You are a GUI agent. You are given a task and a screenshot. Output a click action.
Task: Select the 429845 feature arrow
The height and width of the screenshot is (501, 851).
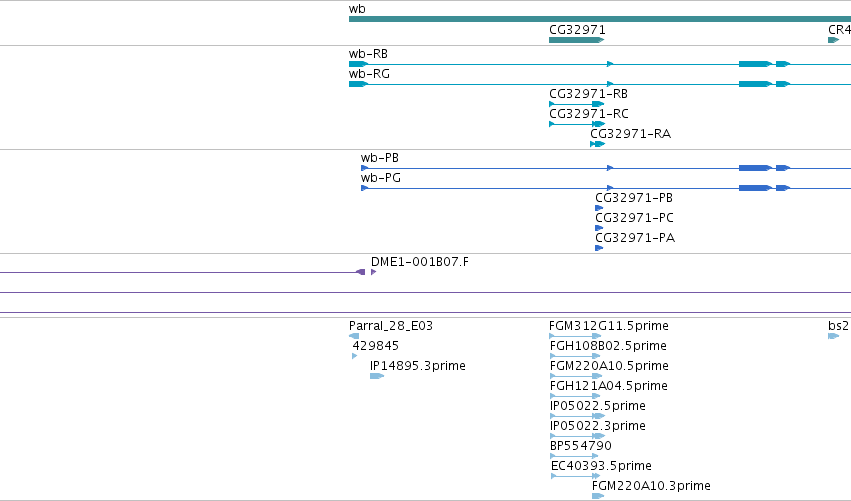click(x=355, y=356)
